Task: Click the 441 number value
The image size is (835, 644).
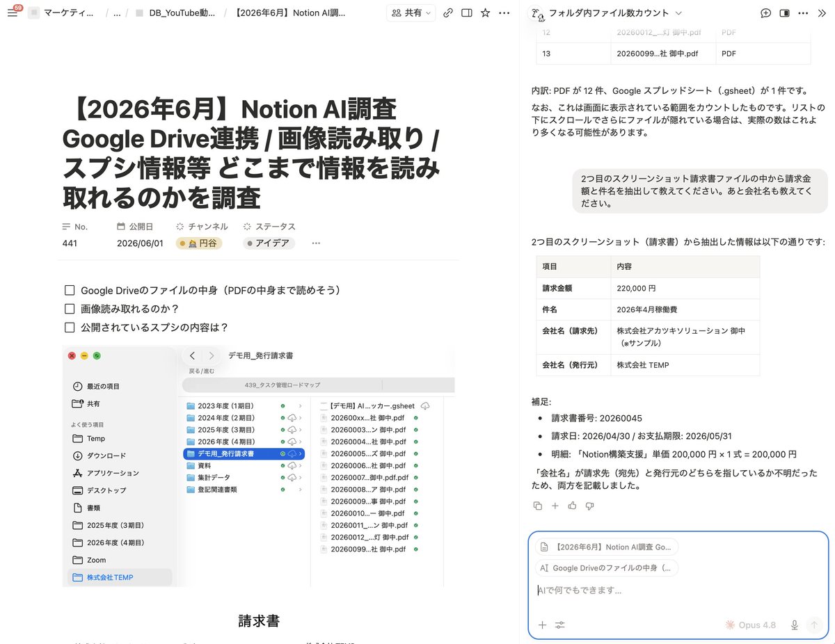Action: [x=70, y=243]
